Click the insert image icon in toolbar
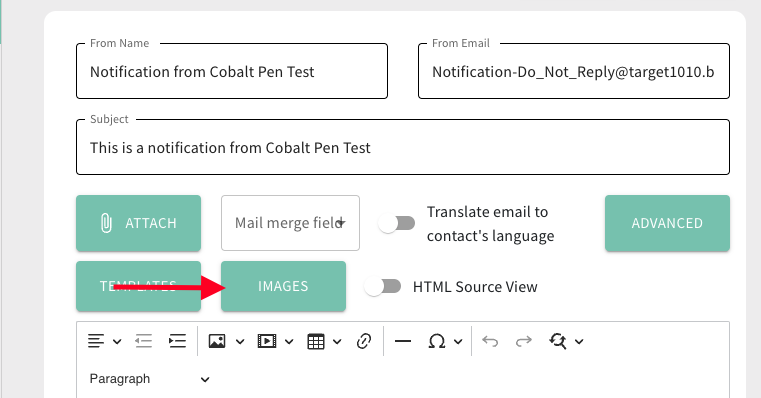The height and width of the screenshot is (398, 761). [217, 341]
